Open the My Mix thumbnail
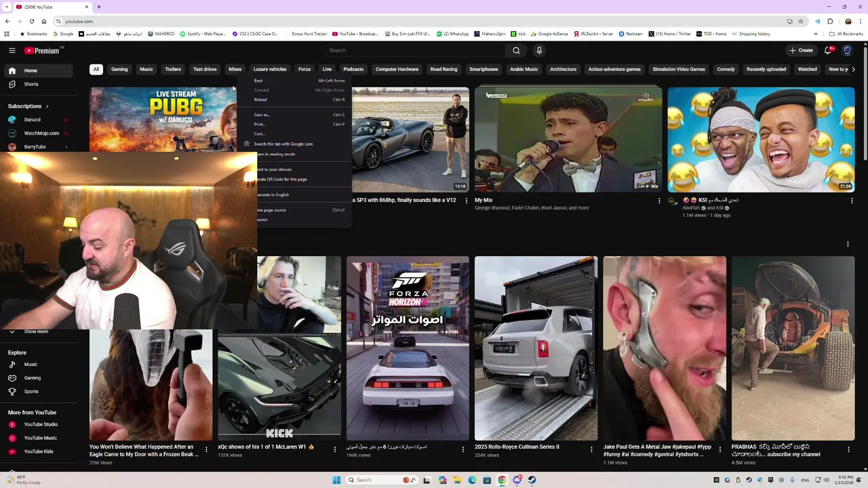 click(x=568, y=140)
